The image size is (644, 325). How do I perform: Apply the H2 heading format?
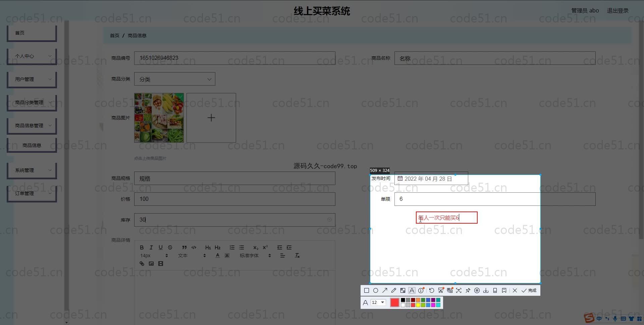(x=217, y=247)
